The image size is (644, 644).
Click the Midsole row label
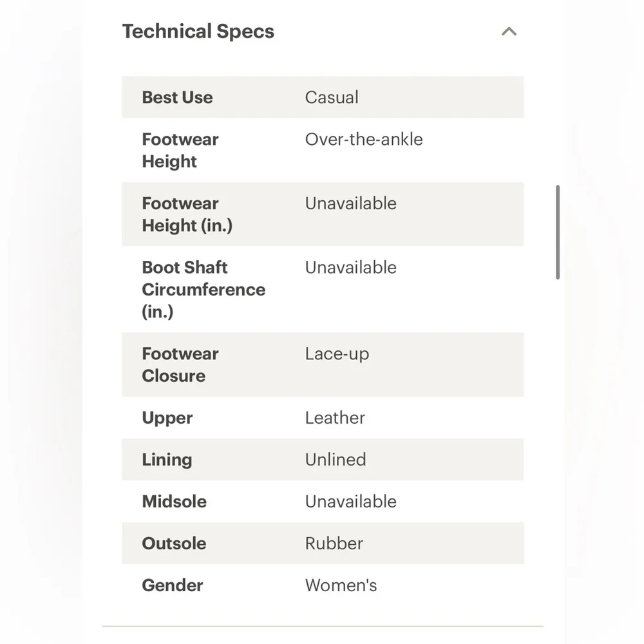point(174,502)
